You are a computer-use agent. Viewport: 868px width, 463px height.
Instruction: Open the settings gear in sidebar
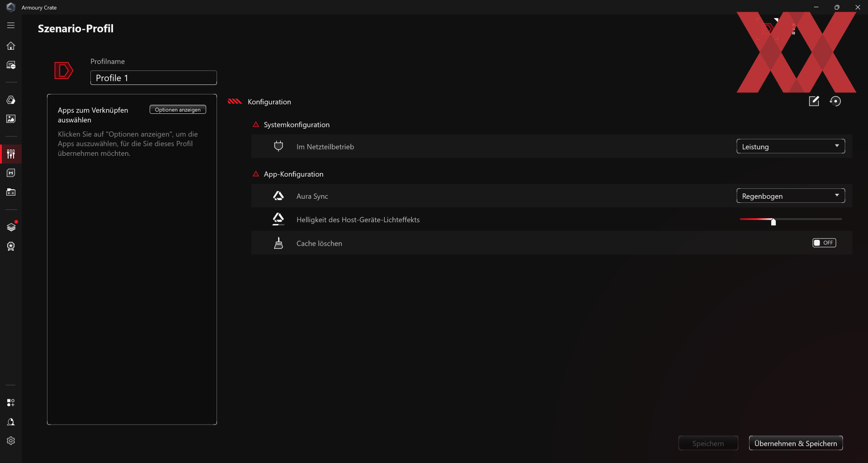11,441
